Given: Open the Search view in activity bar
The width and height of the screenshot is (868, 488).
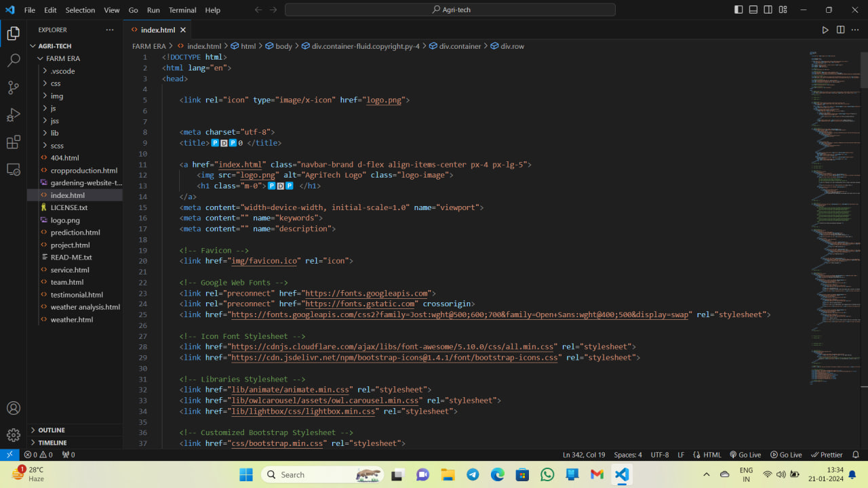Looking at the screenshot, I should coord(13,60).
